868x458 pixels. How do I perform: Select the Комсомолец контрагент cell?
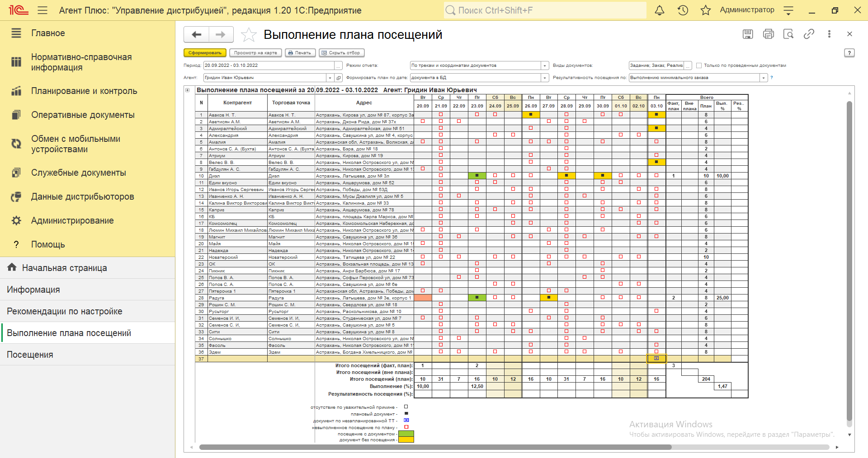(x=237, y=223)
